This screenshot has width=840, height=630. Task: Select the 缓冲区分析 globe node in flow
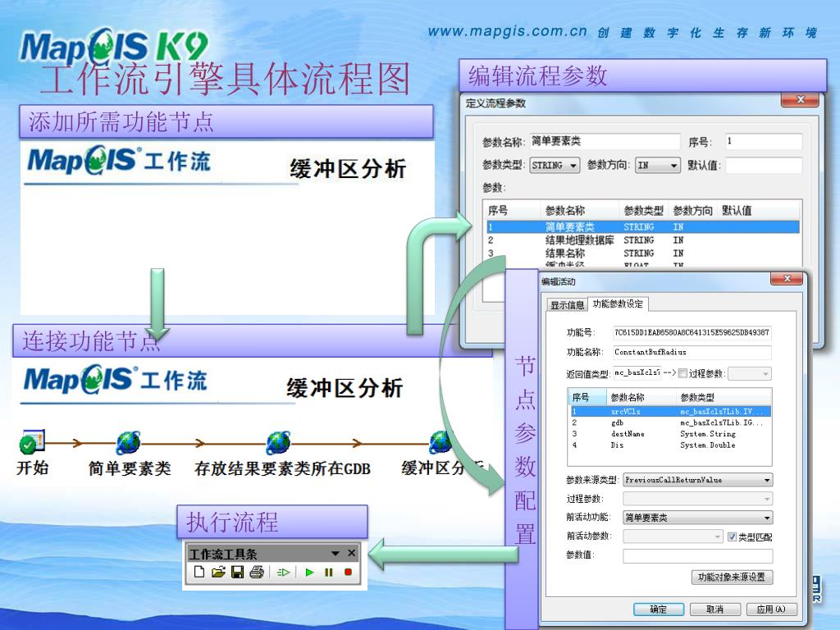tap(441, 442)
